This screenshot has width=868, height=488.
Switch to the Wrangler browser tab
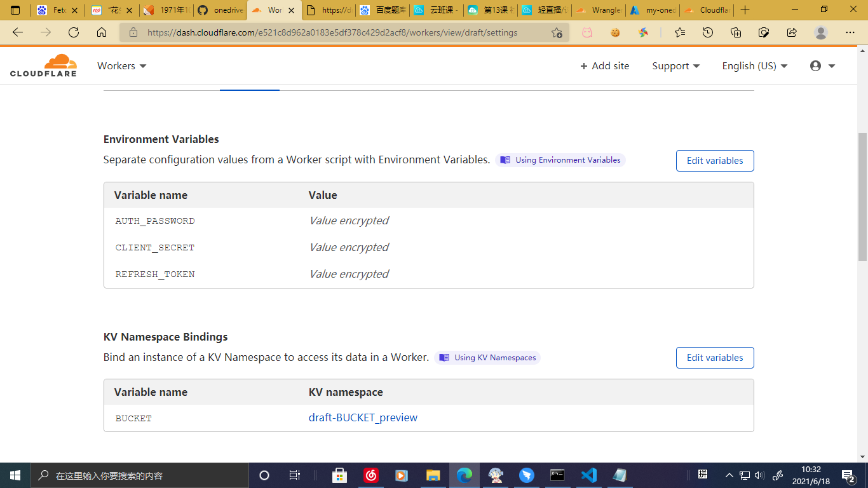click(602, 10)
